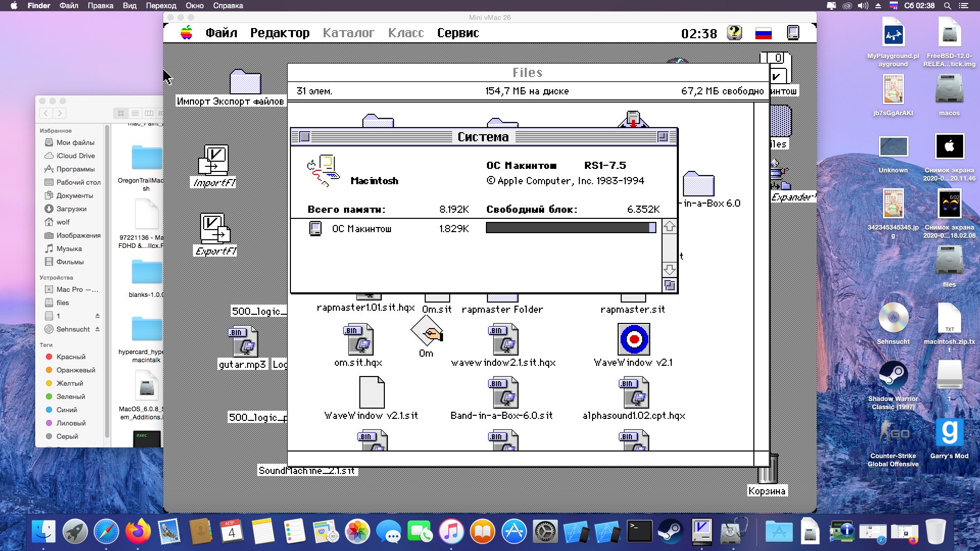Viewport: 980px width, 551px height.
Task: Open the Редактор menu
Action: pos(280,33)
